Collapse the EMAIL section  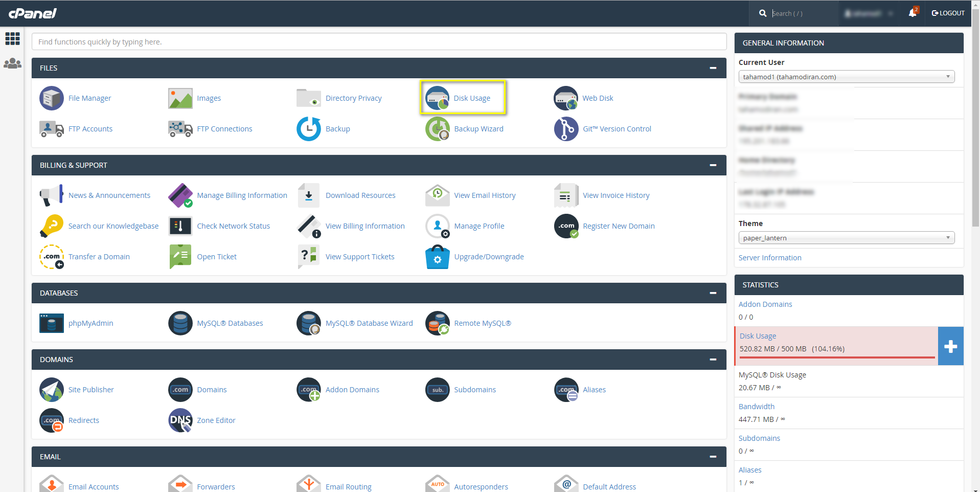pos(713,457)
